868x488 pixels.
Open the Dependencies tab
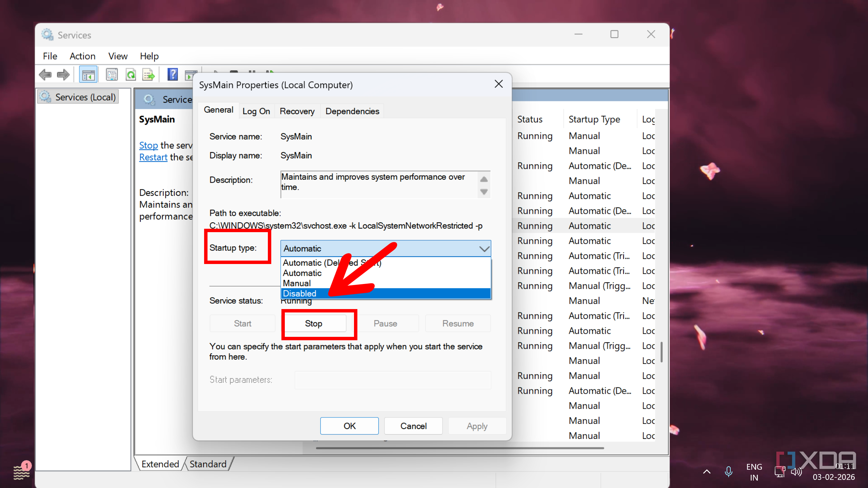[x=352, y=111]
